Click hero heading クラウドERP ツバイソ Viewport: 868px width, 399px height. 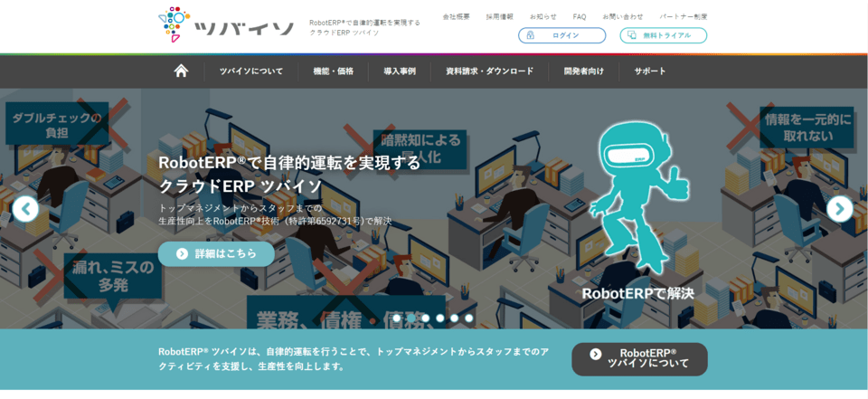point(241,186)
